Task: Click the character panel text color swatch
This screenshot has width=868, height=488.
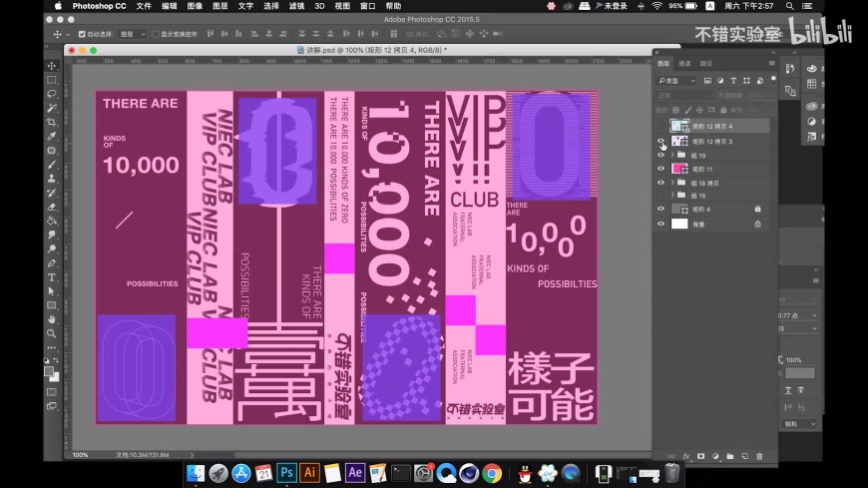Action: (x=800, y=373)
